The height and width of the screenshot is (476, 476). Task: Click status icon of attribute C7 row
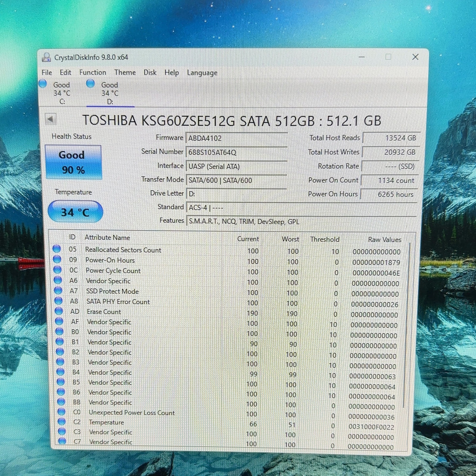[62, 441]
